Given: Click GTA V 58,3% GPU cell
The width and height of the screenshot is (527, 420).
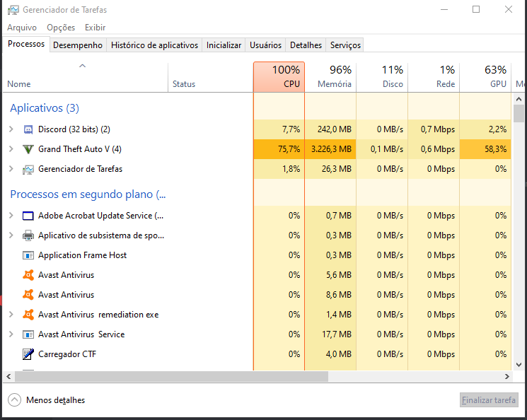Looking at the screenshot, I should pyautogui.click(x=485, y=149).
